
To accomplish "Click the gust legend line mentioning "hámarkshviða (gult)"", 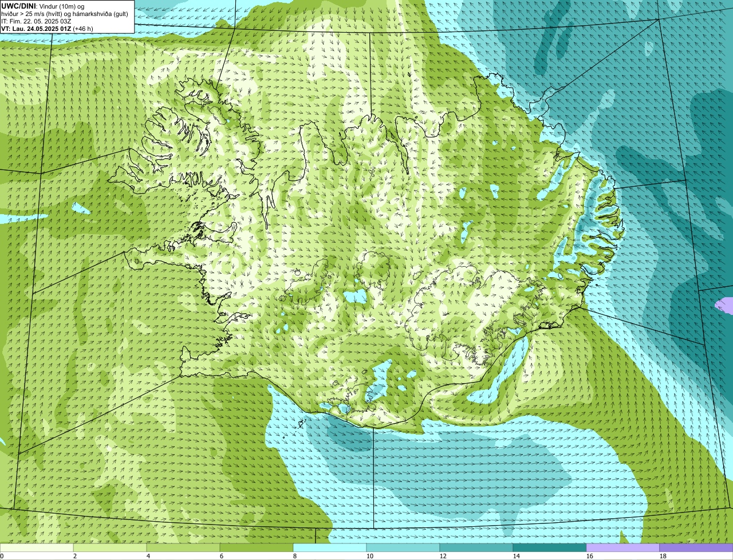I will pos(65,14).
